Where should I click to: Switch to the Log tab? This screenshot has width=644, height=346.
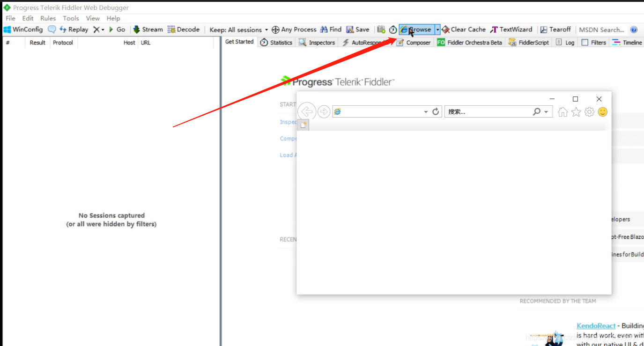(x=565, y=43)
